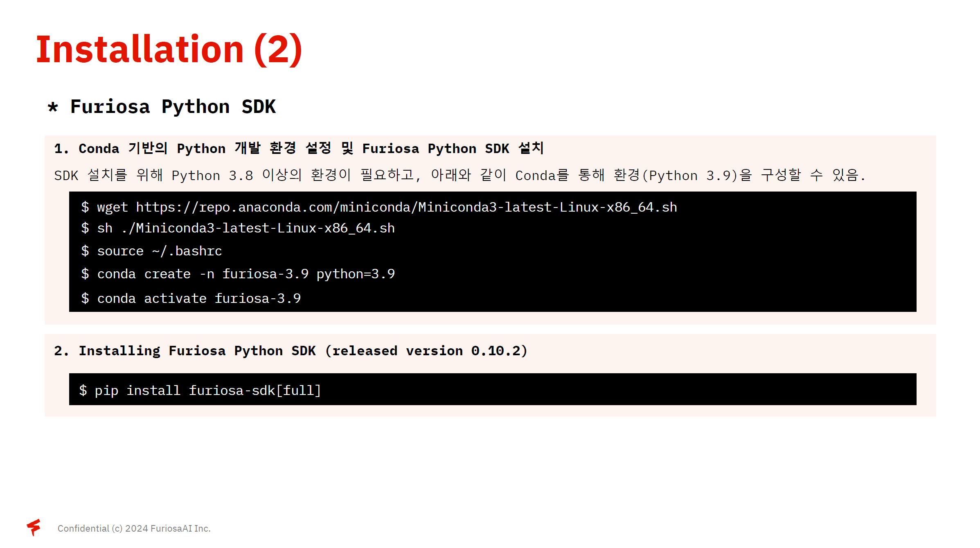
Task: Click the source ~/.bashrc command line
Action: pyautogui.click(x=159, y=251)
